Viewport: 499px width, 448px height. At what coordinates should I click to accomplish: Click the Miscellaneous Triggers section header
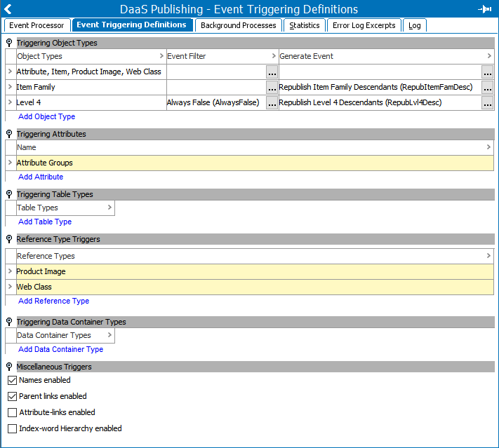(x=255, y=367)
